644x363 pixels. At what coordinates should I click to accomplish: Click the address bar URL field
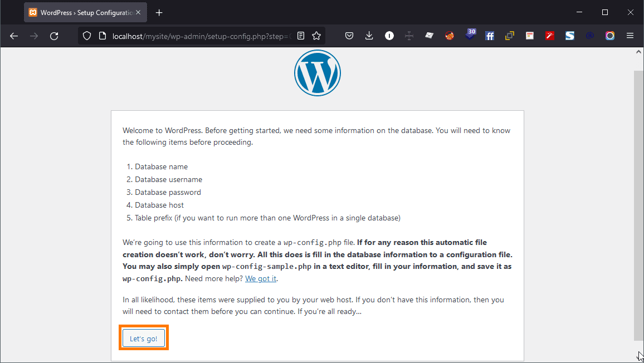[201, 36]
